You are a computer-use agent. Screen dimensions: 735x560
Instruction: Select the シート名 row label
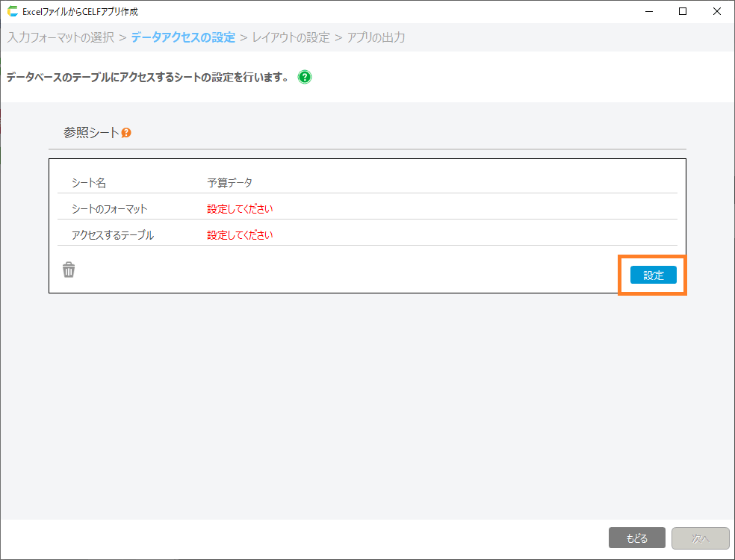coord(89,183)
